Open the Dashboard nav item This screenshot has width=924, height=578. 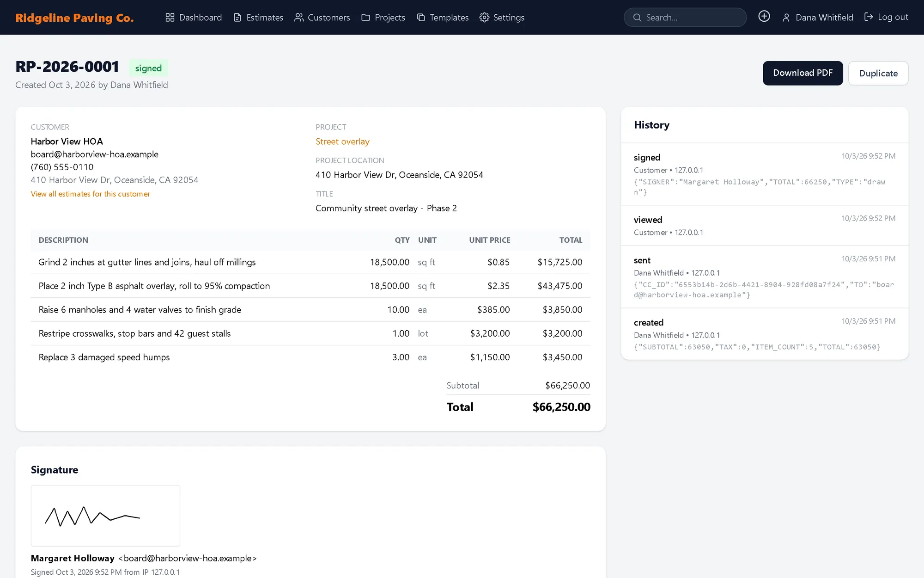click(x=194, y=18)
